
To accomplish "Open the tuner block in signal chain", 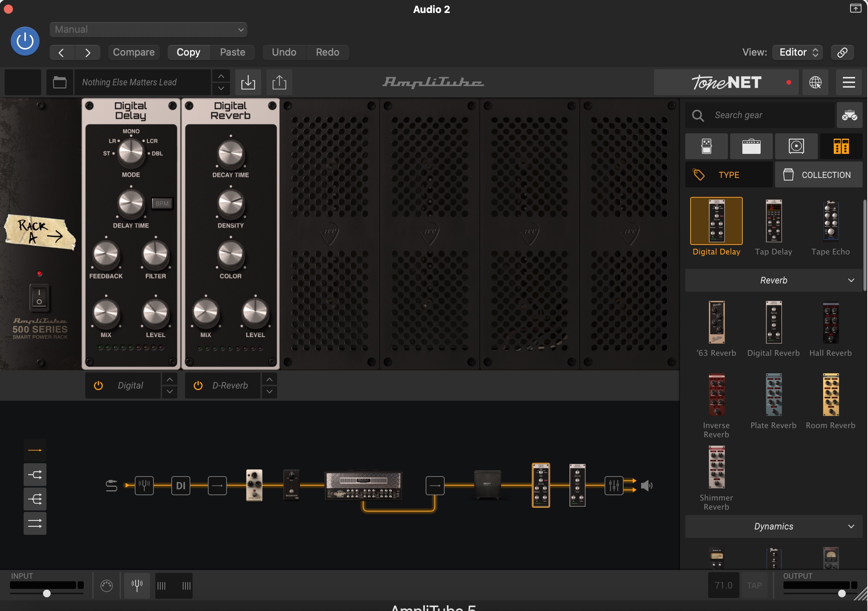I will (144, 486).
